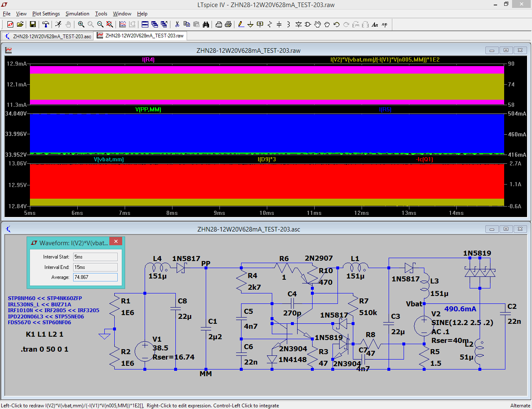Select the Capacitor component tool
Viewport: 532px width, 409px height.
click(279, 25)
